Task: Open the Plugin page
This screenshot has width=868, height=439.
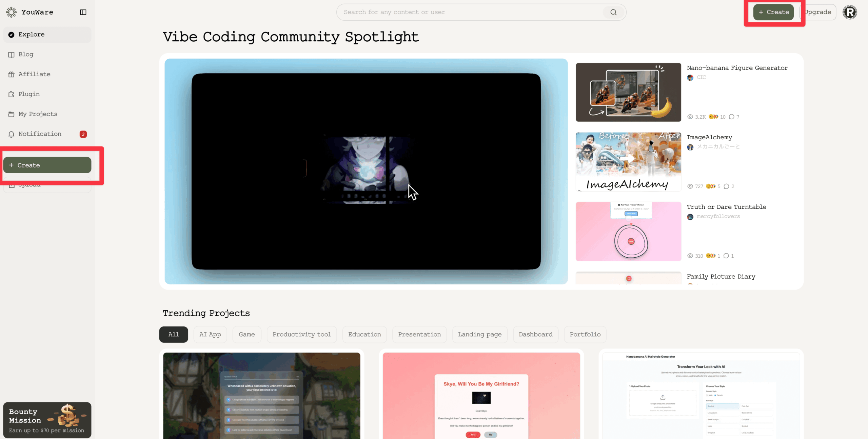Action: point(29,94)
